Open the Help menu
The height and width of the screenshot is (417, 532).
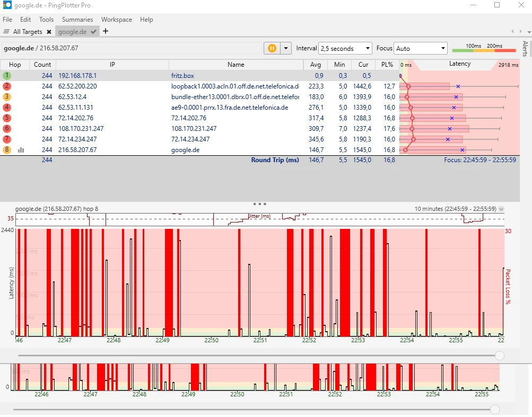click(x=146, y=19)
